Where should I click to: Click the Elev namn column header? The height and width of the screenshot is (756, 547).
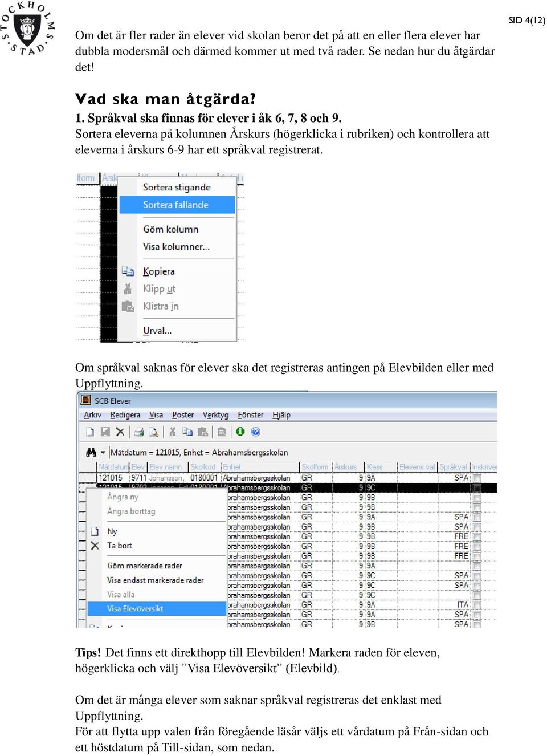168,467
